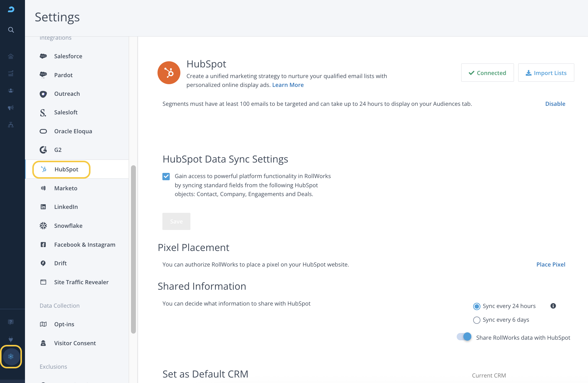Click the settings sidebar scrollbar
Screen dimensions: 588x383
[x=133, y=249]
